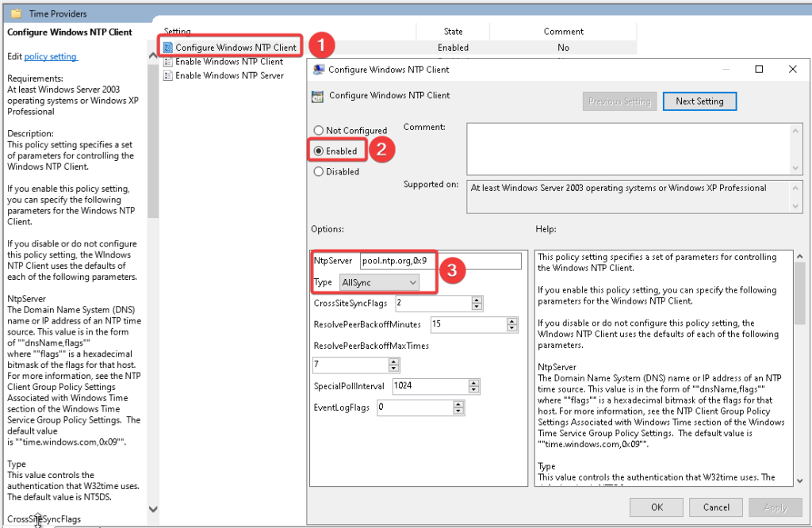Click the Configure Windows NTP Client policy icon
The height and width of the screenshot is (528, 812).
tap(168, 48)
